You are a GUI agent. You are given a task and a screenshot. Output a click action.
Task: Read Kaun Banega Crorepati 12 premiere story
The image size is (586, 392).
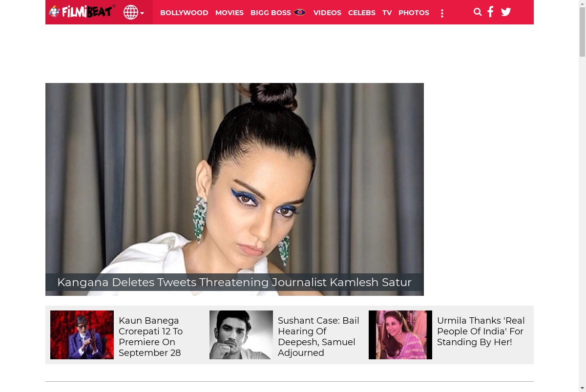(x=151, y=337)
